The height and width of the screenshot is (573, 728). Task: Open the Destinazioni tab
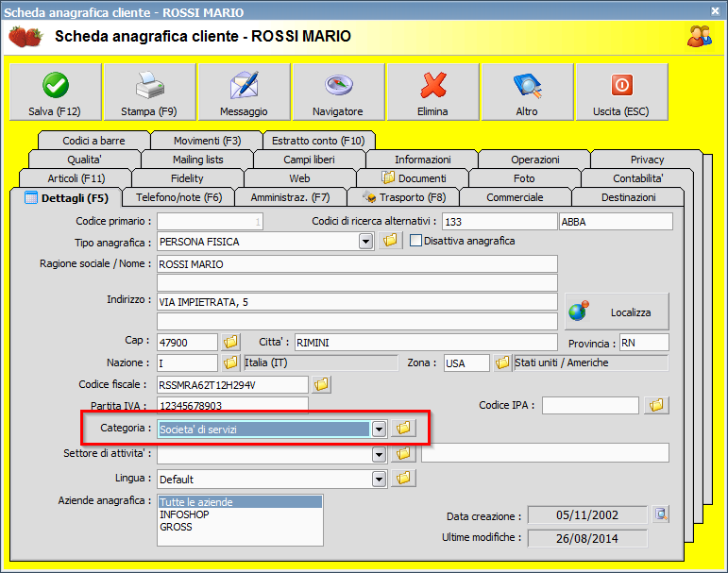coord(629,197)
